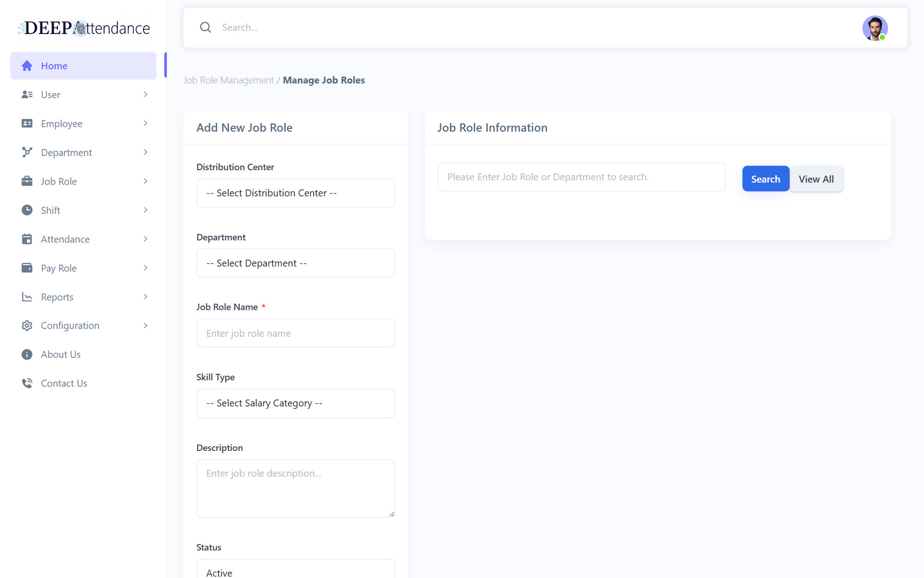Open the User sidebar menu

click(x=83, y=94)
